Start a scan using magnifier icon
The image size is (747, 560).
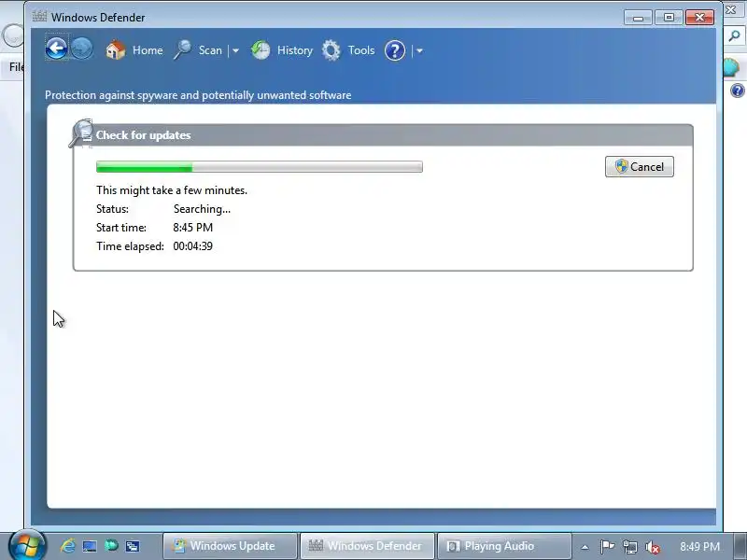182,50
